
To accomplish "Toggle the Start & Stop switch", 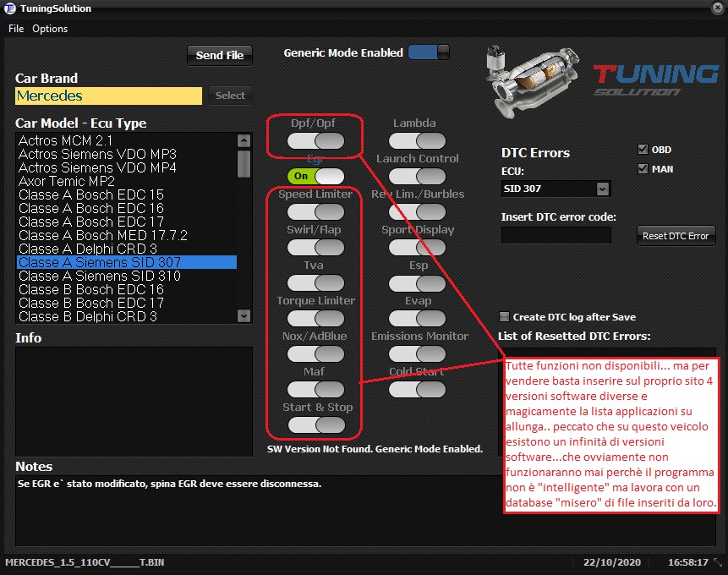I will coord(316,425).
